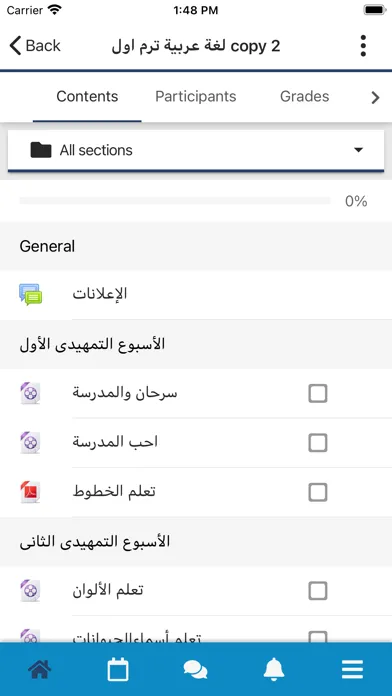
Task: Go Back to previous screen
Action: [35, 46]
